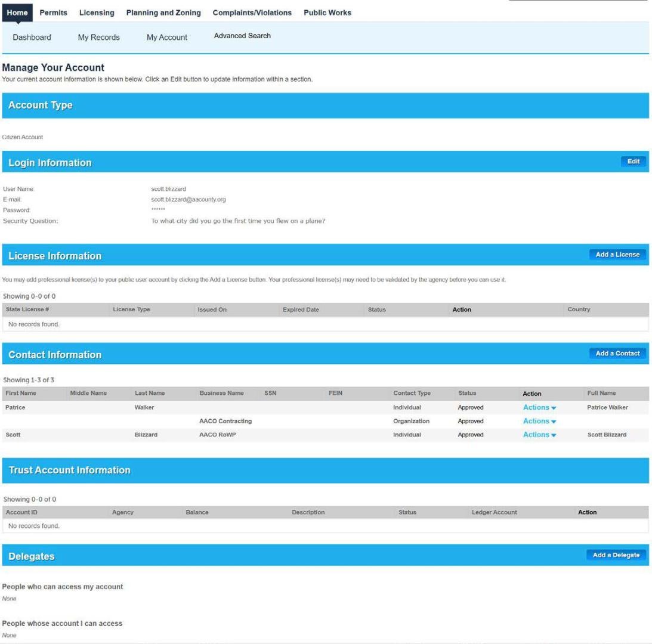Go to the Dashboard tab
The height and width of the screenshot is (644, 652).
coord(32,36)
